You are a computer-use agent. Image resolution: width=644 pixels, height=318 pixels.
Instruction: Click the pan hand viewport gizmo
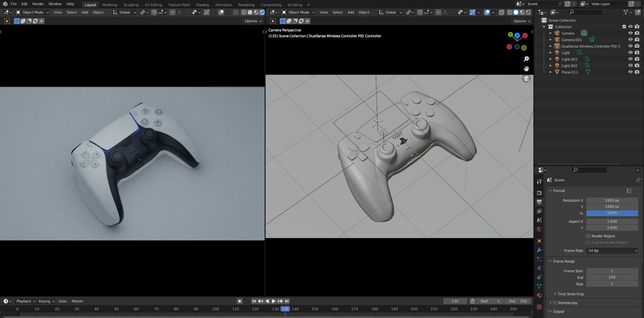tap(526, 68)
